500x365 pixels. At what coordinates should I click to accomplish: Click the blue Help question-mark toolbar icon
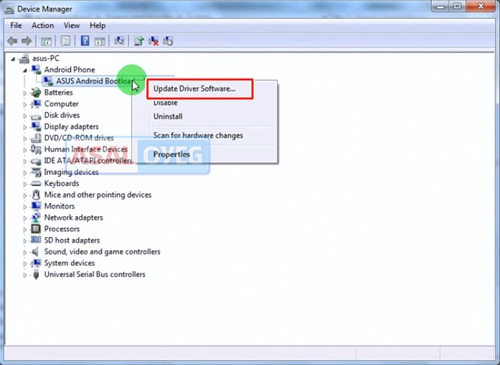(85, 41)
